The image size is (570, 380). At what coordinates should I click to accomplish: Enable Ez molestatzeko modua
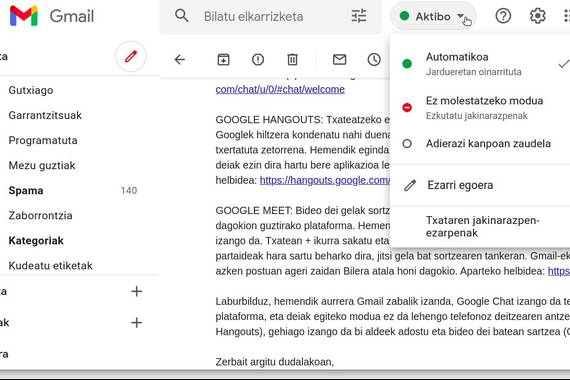[480, 108]
